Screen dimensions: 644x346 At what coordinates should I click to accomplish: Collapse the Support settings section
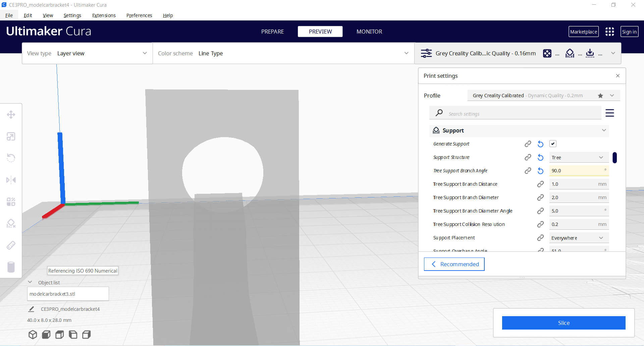pos(604,130)
